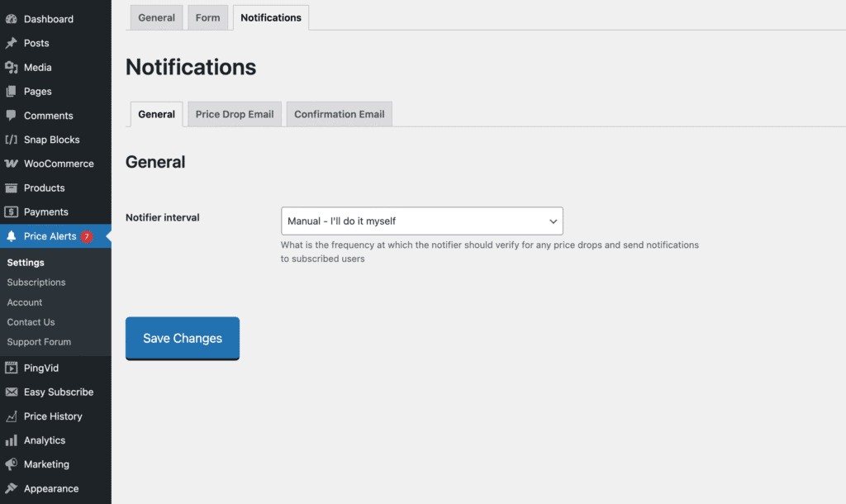The image size is (846, 504).
Task: Click the Dashboard gauge icon
Action: click(12, 19)
